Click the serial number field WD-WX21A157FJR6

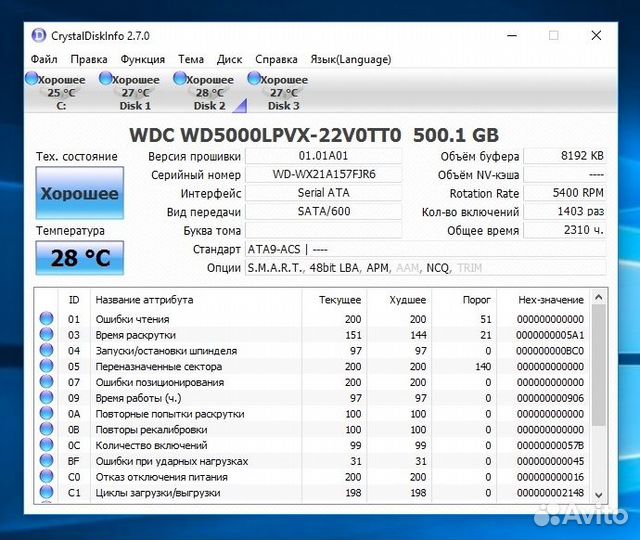323,174
